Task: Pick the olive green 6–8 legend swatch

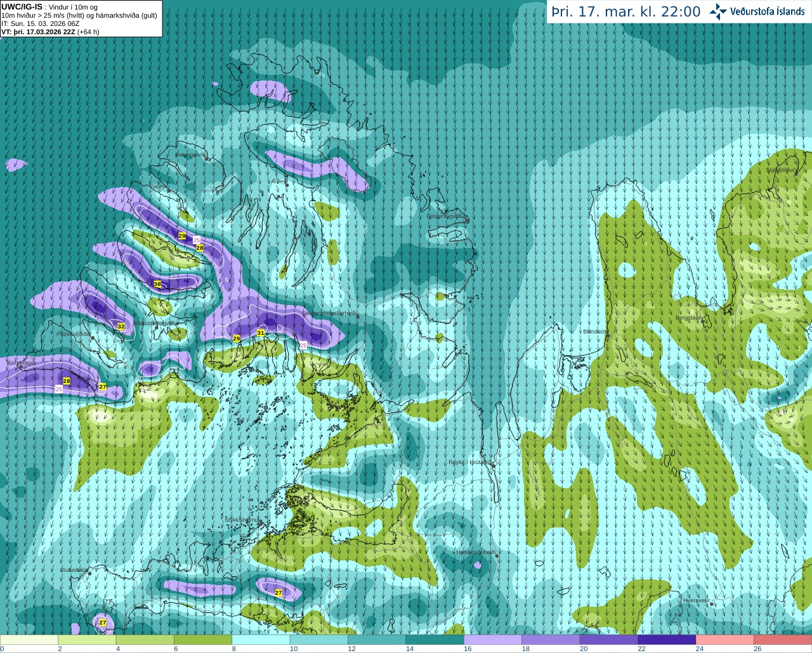Action: pyautogui.click(x=203, y=640)
